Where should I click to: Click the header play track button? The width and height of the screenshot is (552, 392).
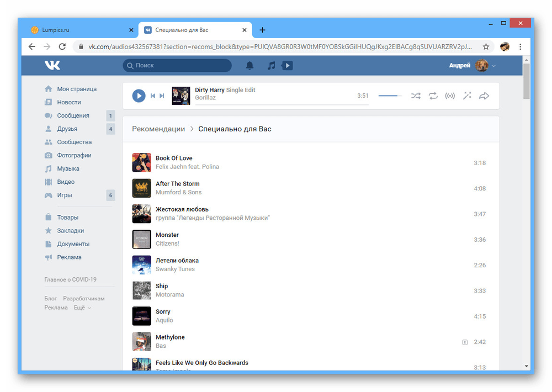(287, 66)
